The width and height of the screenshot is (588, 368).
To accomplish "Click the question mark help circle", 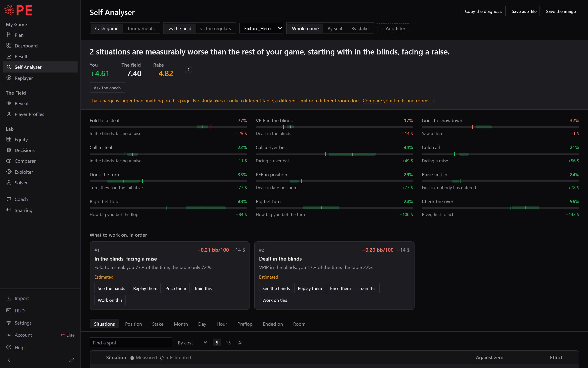I will point(188,70).
